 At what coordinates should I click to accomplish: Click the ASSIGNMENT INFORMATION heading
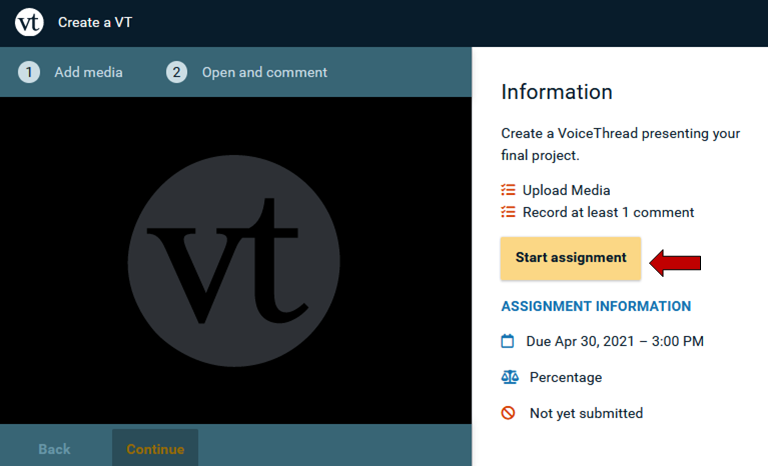(596, 306)
